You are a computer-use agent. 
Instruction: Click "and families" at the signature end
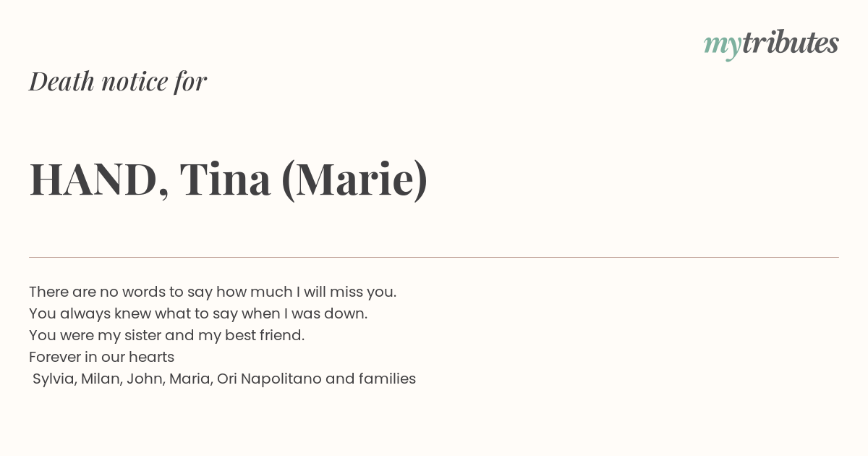pos(370,379)
